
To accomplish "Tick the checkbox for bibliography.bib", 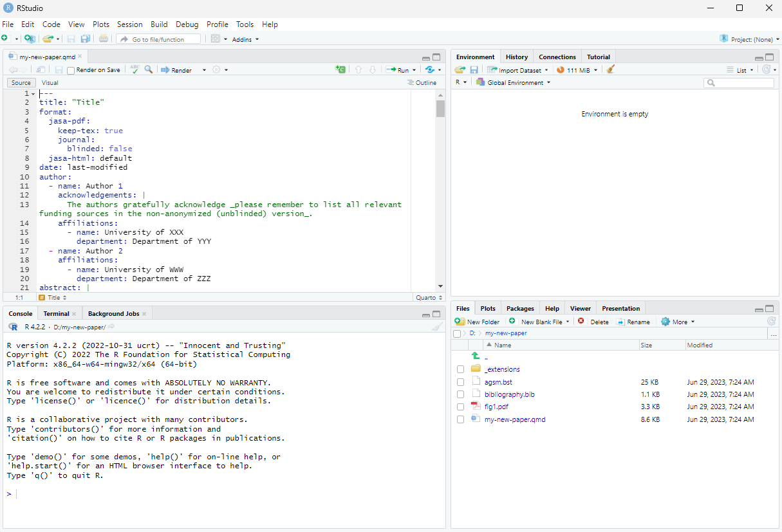I will click(460, 394).
